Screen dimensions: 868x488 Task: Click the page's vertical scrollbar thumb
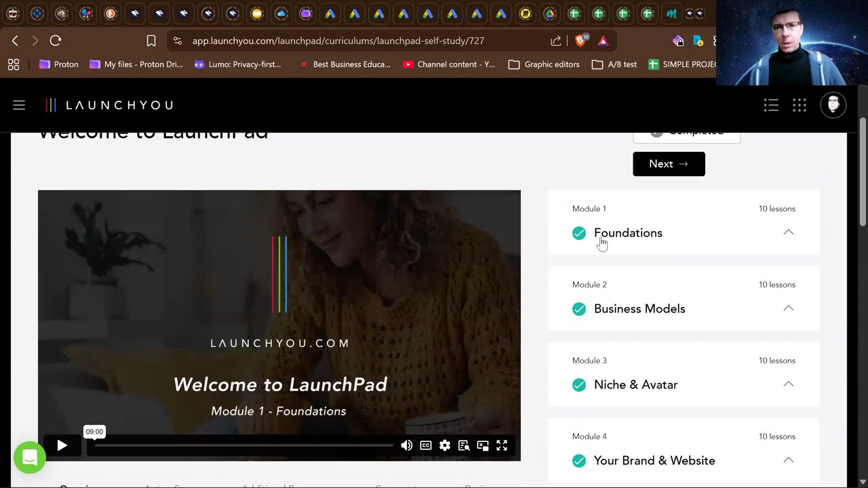863,172
